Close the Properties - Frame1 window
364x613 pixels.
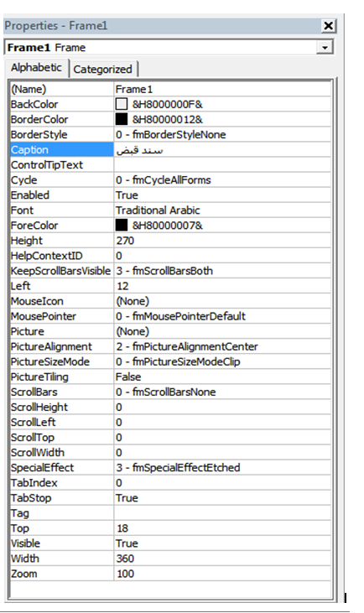328,26
